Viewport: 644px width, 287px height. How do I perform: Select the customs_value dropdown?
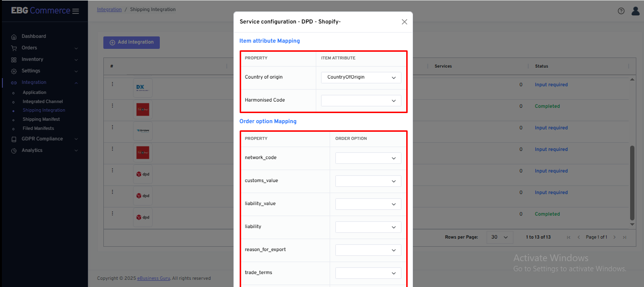click(x=368, y=181)
